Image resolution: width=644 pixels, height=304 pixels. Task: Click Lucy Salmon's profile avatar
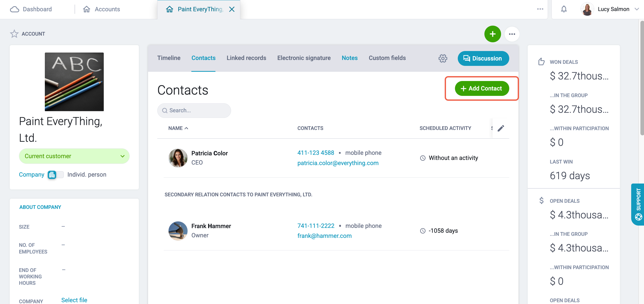pos(587,9)
